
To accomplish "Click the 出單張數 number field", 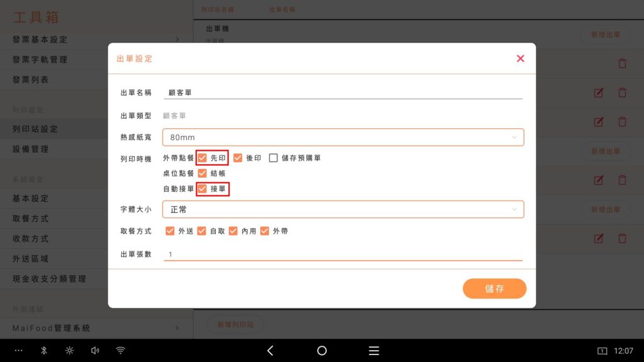I will (343, 254).
